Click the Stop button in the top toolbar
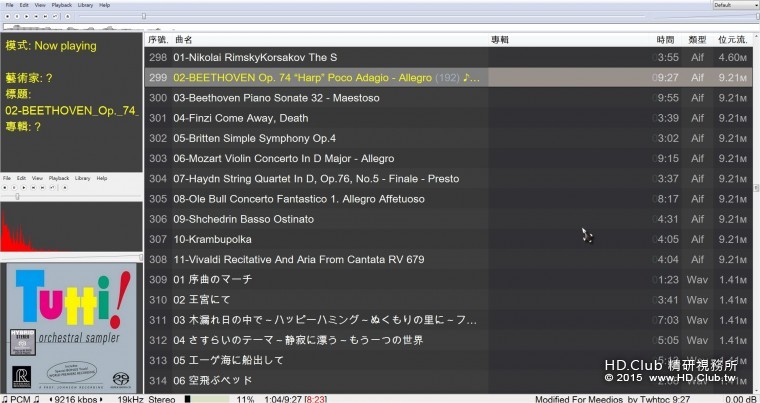760x403 pixels. pyautogui.click(x=6, y=16)
